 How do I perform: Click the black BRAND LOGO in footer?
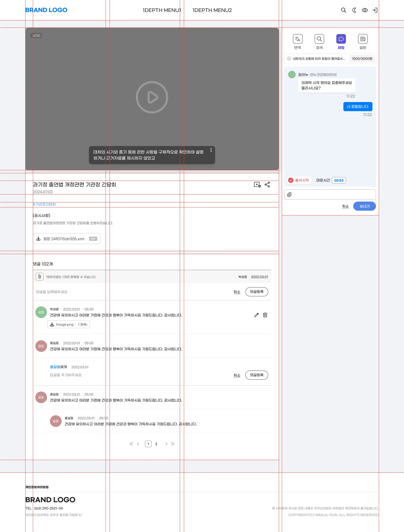tap(50, 500)
